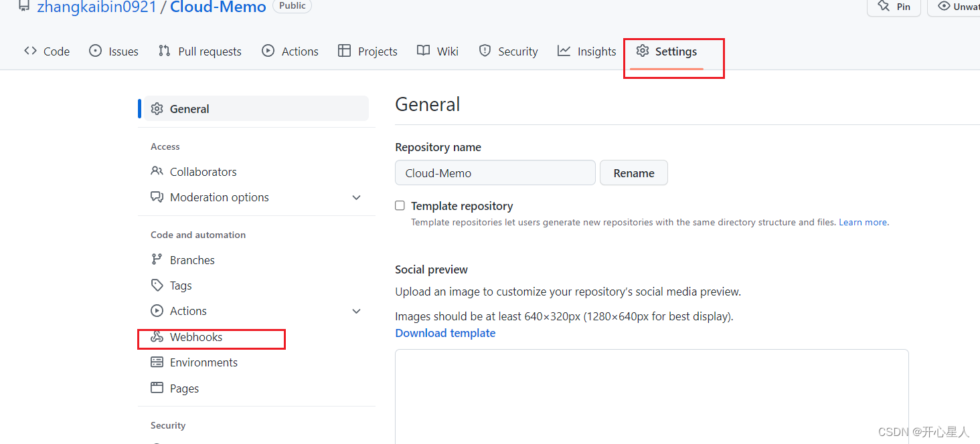Switch to the Wiki tab
This screenshot has height=444, width=980.
pos(438,51)
